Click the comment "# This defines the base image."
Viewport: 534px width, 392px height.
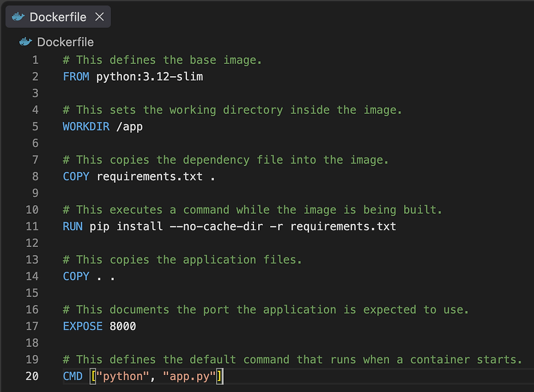pos(162,60)
